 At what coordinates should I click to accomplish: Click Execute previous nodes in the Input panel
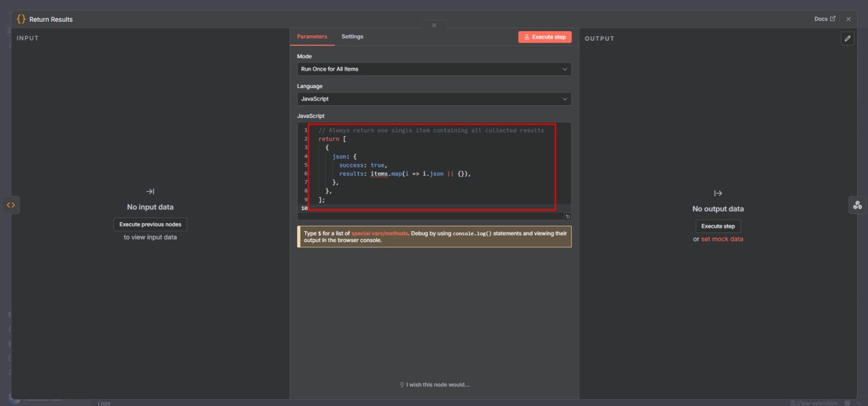[x=150, y=224]
